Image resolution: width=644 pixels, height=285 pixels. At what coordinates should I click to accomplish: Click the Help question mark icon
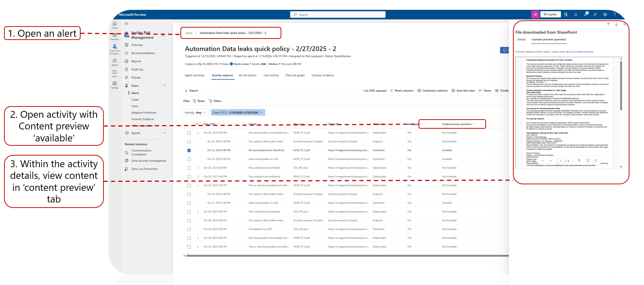coord(615,15)
